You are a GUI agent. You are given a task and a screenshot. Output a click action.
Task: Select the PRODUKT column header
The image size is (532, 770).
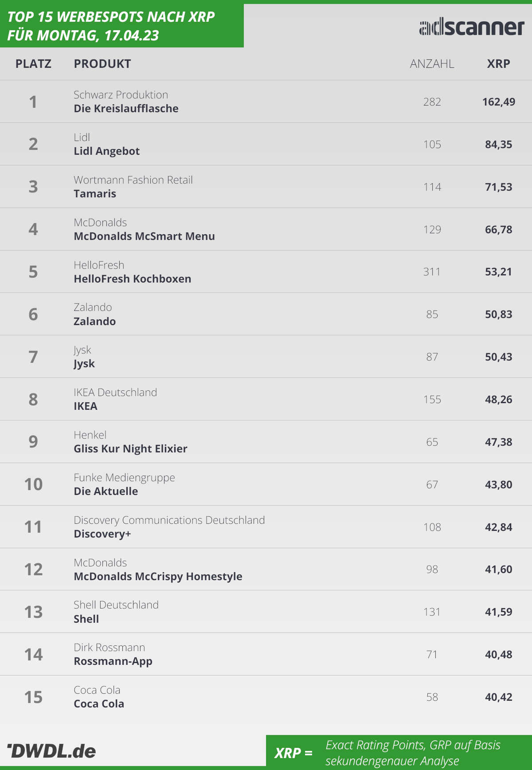pos(102,64)
